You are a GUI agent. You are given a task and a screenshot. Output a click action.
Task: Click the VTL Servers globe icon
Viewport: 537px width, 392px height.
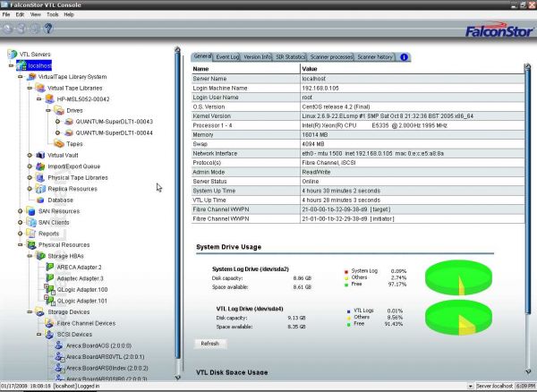point(12,54)
